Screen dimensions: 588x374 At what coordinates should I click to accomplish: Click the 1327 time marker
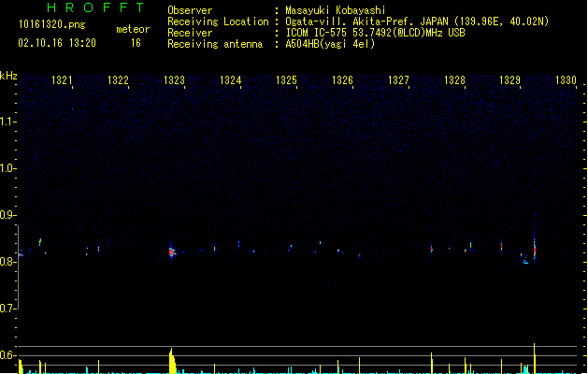tap(398, 80)
